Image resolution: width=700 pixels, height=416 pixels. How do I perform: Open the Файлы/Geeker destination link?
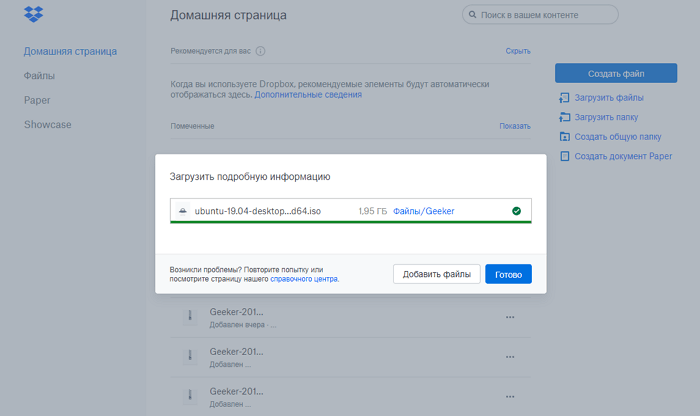[x=423, y=211]
